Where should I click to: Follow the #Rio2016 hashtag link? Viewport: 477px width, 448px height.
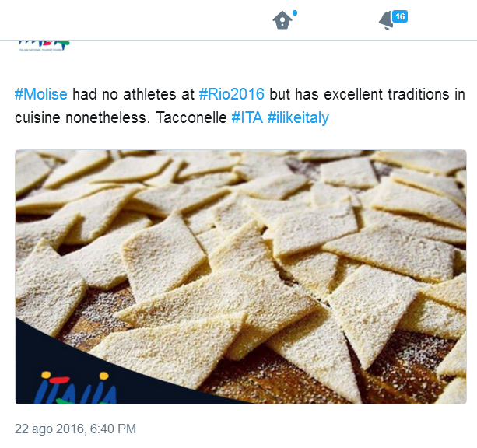232,95
